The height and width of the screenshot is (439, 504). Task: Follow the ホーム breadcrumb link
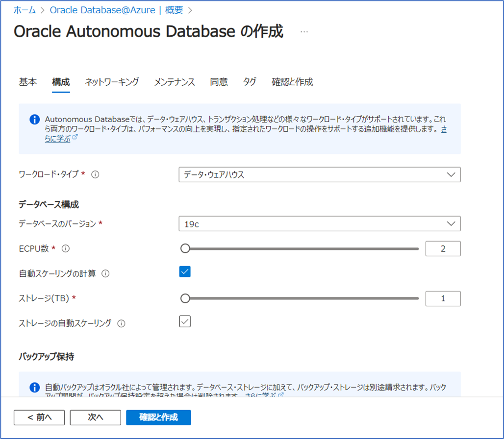(25, 10)
